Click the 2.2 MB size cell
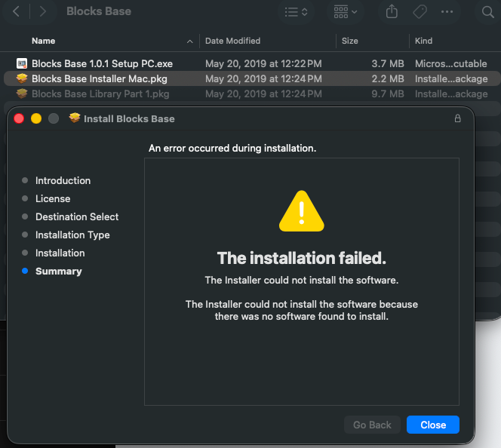The width and height of the screenshot is (501, 448). (388, 78)
